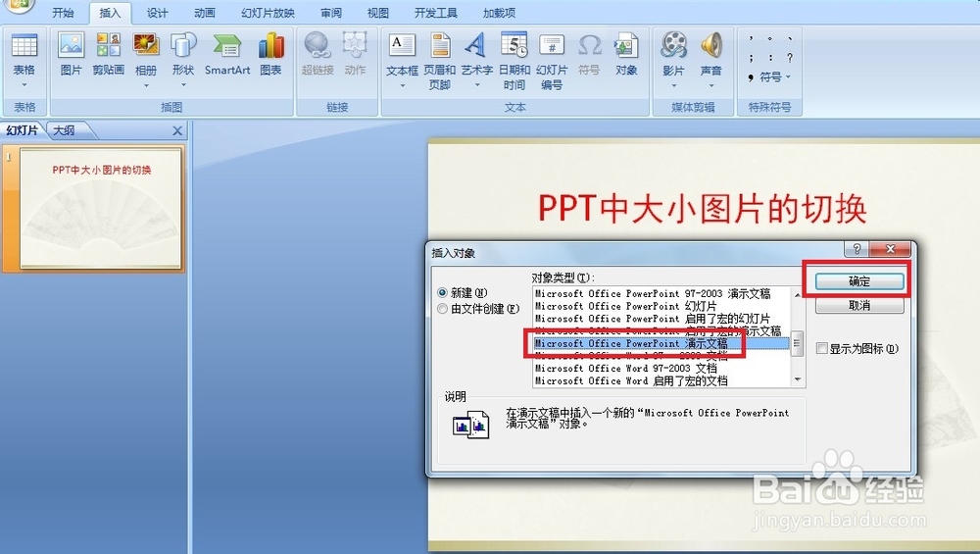Image resolution: width=980 pixels, height=554 pixels.
Task: Switch to the 设计 ribbon tab
Action: [157, 13]
